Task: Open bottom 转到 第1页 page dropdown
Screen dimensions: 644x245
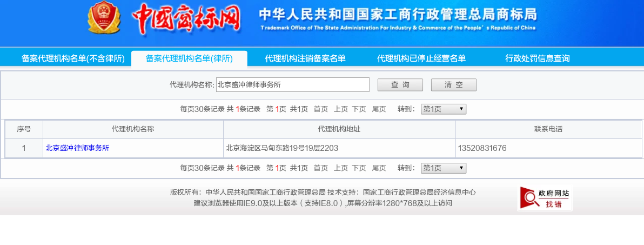Action: 444,168
